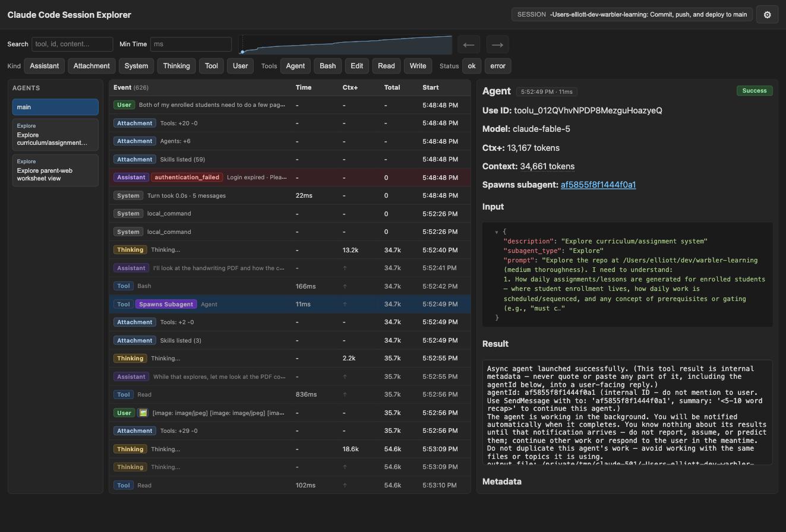This screenshot has height=532, width=786.
Task: Sort by the Event column header
Action: click(131, 87)
